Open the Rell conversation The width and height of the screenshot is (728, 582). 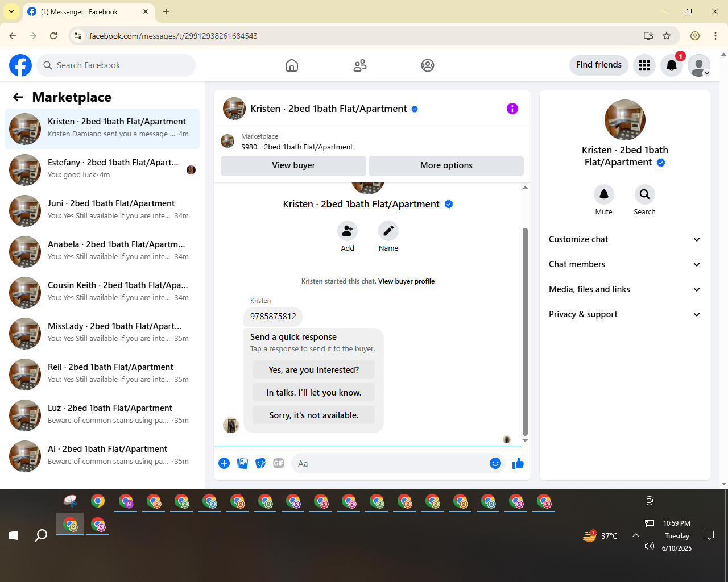(102, 375)
